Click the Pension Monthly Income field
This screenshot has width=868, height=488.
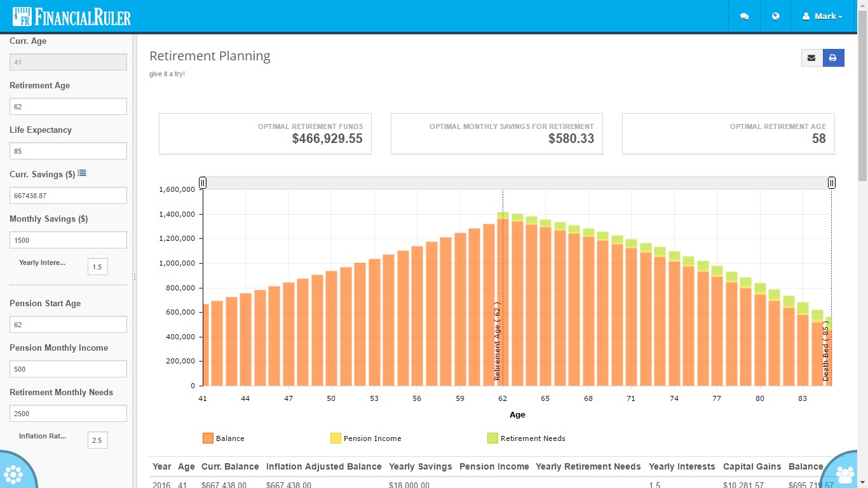(68, 369)
